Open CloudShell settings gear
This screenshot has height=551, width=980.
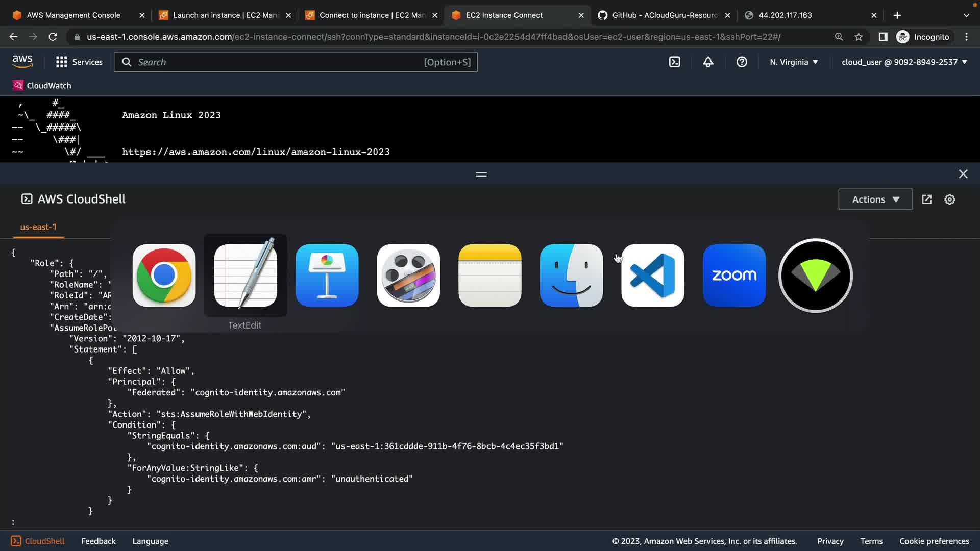point(949,199)
